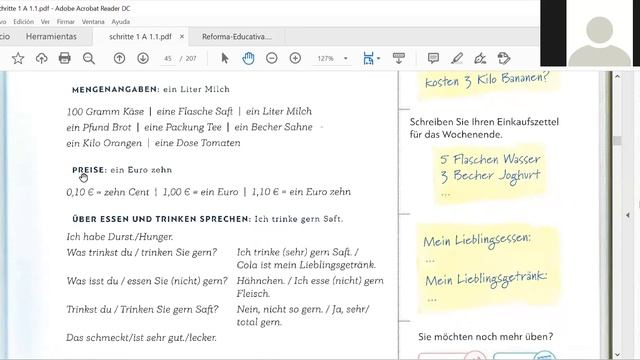Add a comment with speech bubble icon
Image resolution: width=640 pixels, height=360 pixels.
pyautogui.click(x=433, y=58)
